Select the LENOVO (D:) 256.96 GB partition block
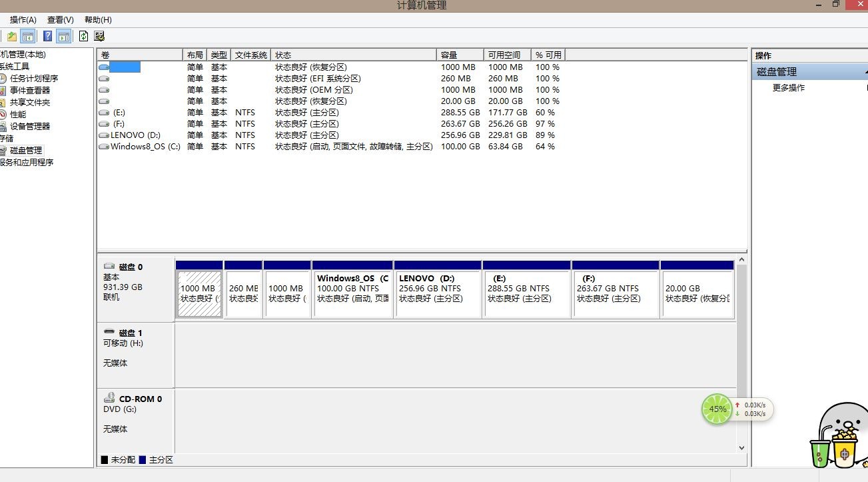 438,289
